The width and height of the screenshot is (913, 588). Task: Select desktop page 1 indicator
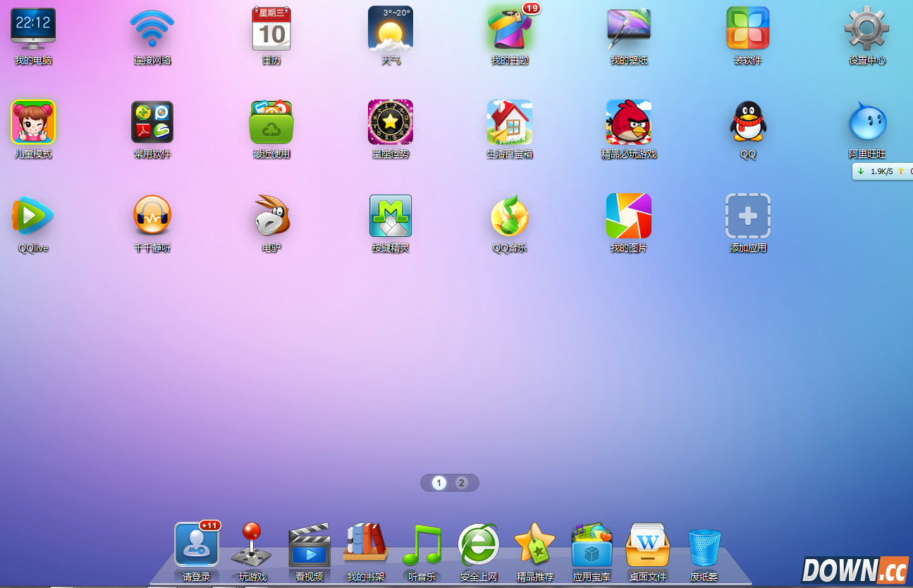click(439, 483)
